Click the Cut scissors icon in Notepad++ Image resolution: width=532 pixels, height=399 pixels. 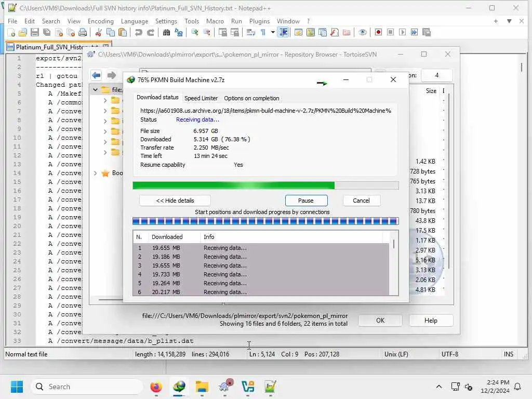98,33
